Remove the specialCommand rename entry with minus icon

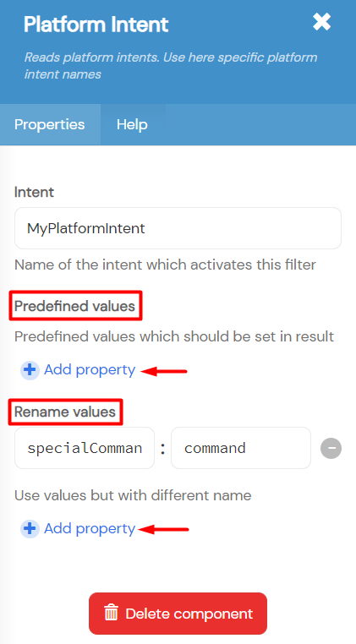tap(331, 448)
